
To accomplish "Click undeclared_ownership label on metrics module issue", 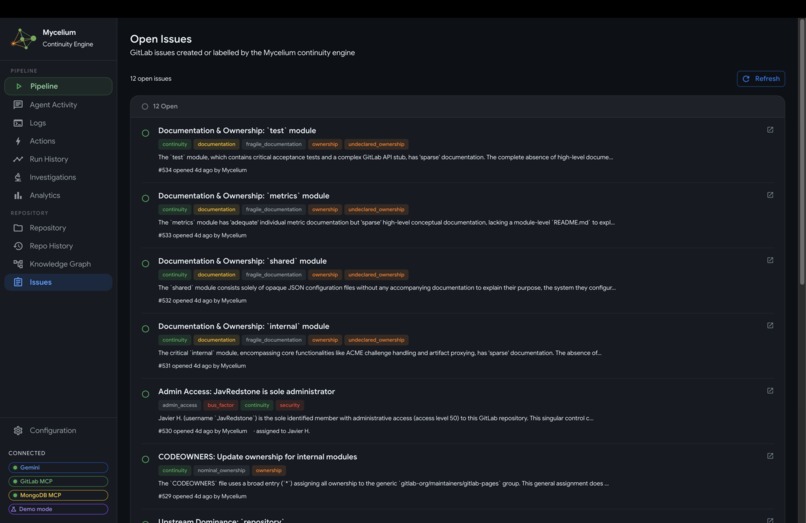I will tap(376, 210).
